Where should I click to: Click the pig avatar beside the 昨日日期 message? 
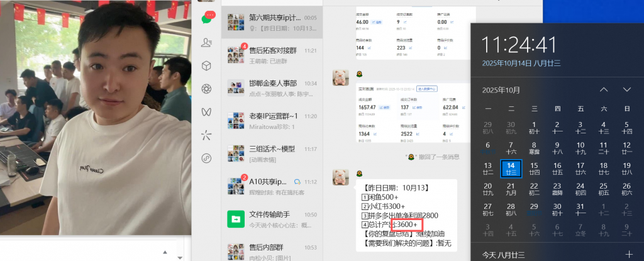point(340,177)
